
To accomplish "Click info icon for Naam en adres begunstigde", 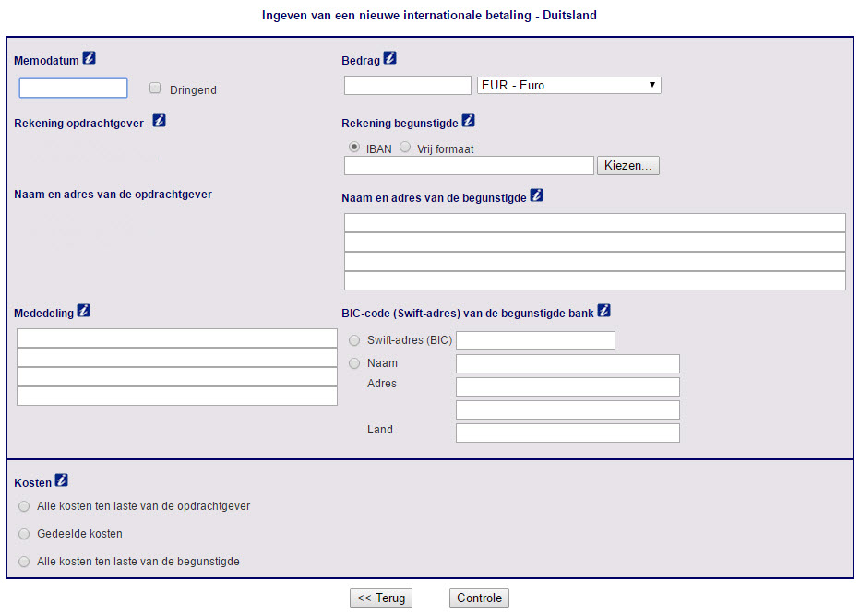I will [536, 195].
